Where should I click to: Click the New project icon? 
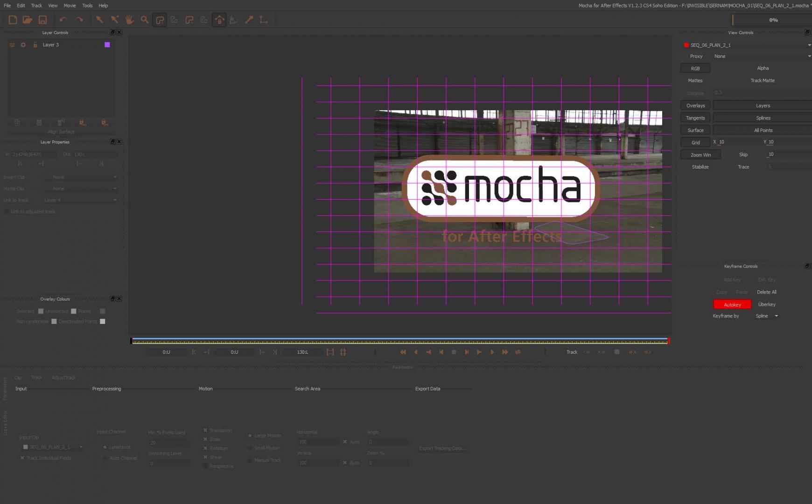coord(13,20)
